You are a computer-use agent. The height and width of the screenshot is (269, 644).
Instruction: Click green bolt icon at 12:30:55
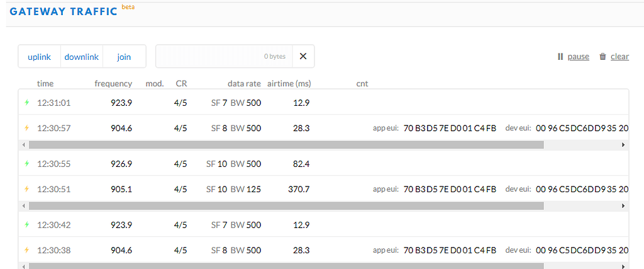27,164
